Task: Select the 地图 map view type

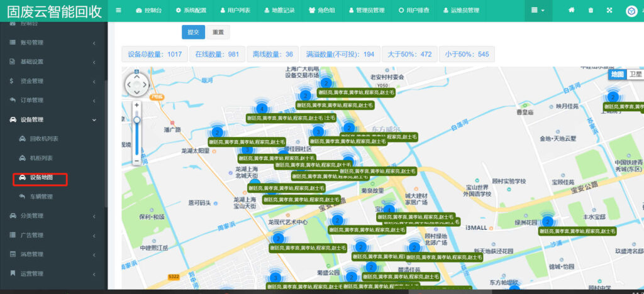Action: pyautogui.click(x=618, y=74)
